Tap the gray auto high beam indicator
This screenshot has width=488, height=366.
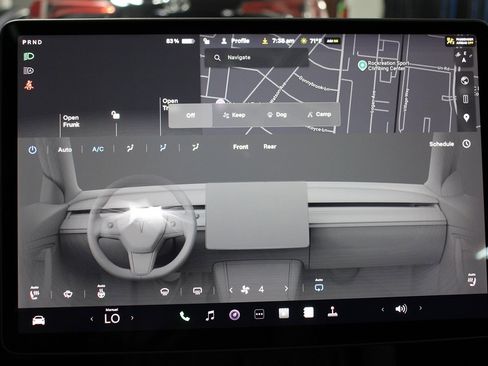[29, 71]
